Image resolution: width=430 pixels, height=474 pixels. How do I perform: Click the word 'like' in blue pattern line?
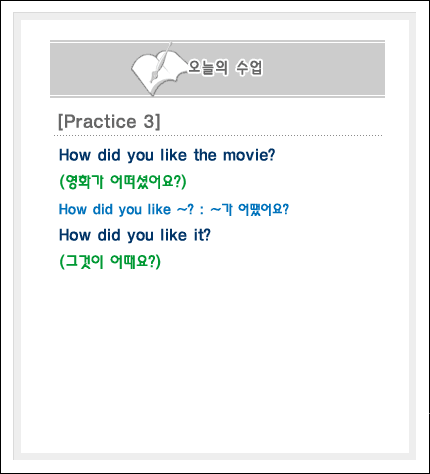point(159,210)
